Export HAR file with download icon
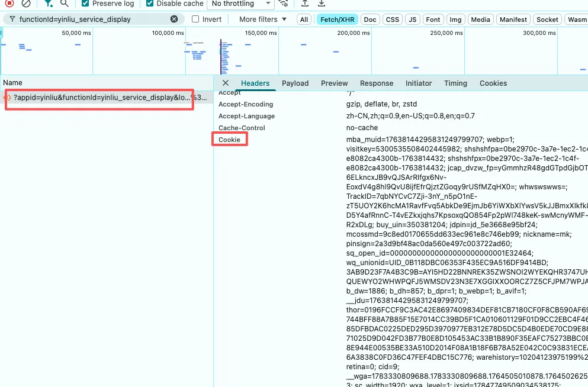588x387 pixels. (x=322, y=4)
